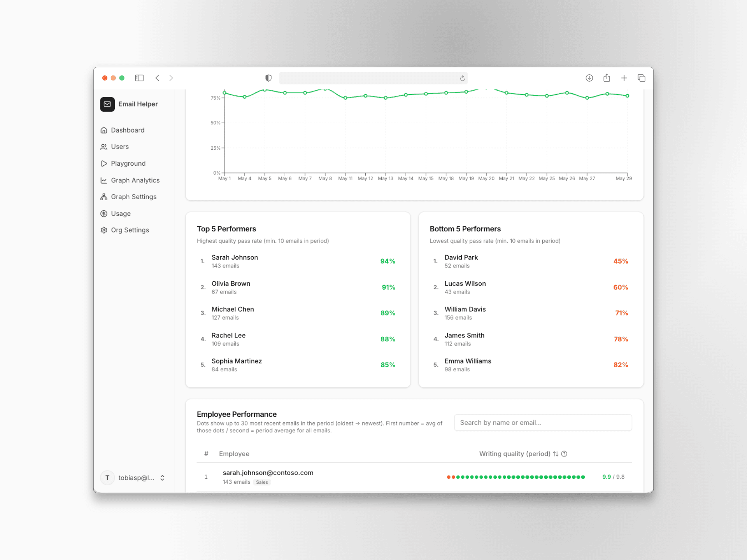The width and height of the screenshot is (747, 560).
Task: Click the 85% value for Sophia Martinez
Action: pyautogui.click(x=388, y=365)
